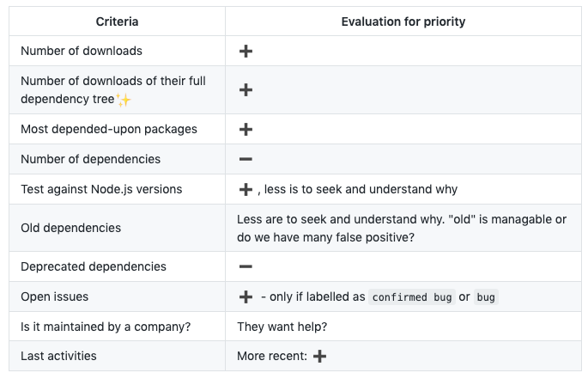The image size is (588, 379).
Task: Click the minus icon for Number of dependencies
Action: [x=246, y=159]
